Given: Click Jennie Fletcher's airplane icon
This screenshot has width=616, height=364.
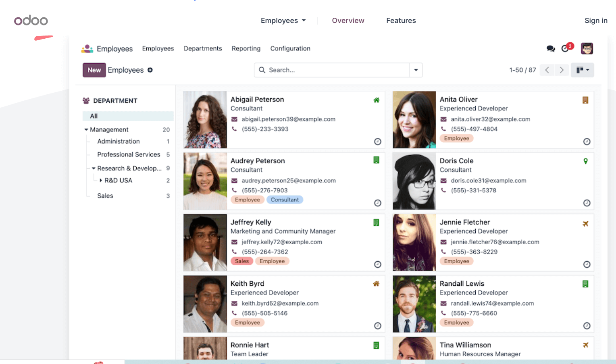Looking at the screenshot, I should (x=585, y=224).
